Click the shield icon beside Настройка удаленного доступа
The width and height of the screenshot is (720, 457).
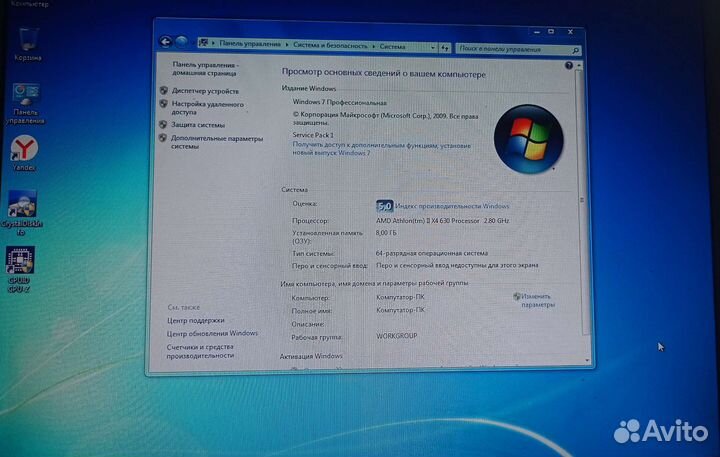tap(163, 104)
